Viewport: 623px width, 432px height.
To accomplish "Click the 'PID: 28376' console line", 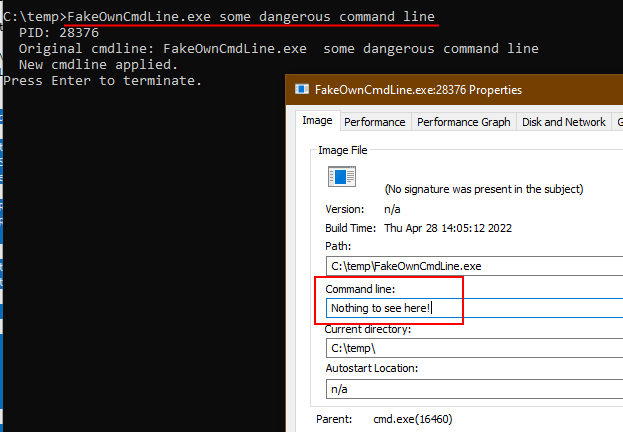I will (x=59, y=33).
